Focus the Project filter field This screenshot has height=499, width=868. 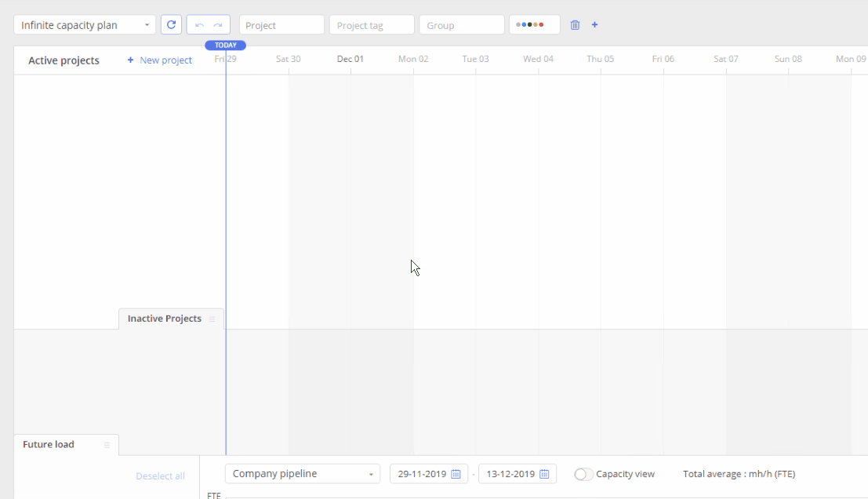[x=281, y=25]
